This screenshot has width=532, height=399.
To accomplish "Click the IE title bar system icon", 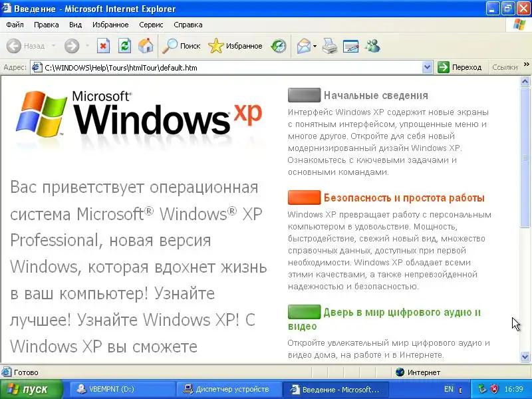I will pyautogui.click(x=7, y=8).
